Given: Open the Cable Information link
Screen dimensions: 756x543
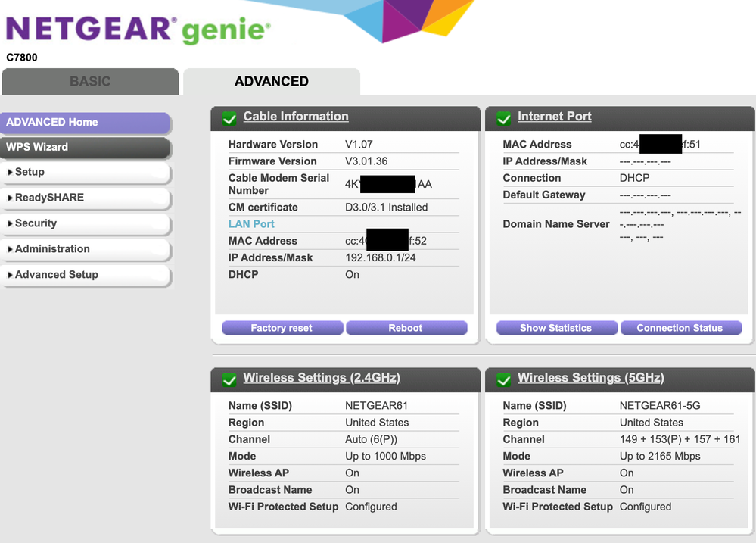Looking at the screenshot, I should coord(296,117).
